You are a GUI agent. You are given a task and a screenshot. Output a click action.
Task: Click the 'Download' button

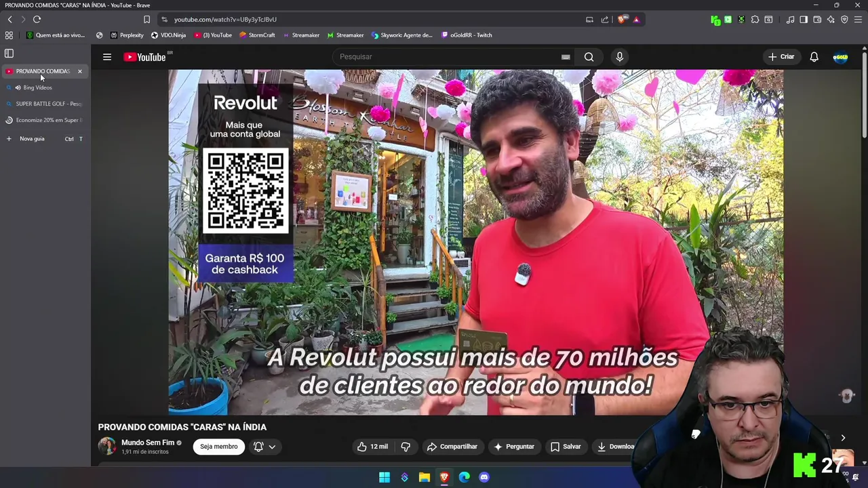coord(616,447)
